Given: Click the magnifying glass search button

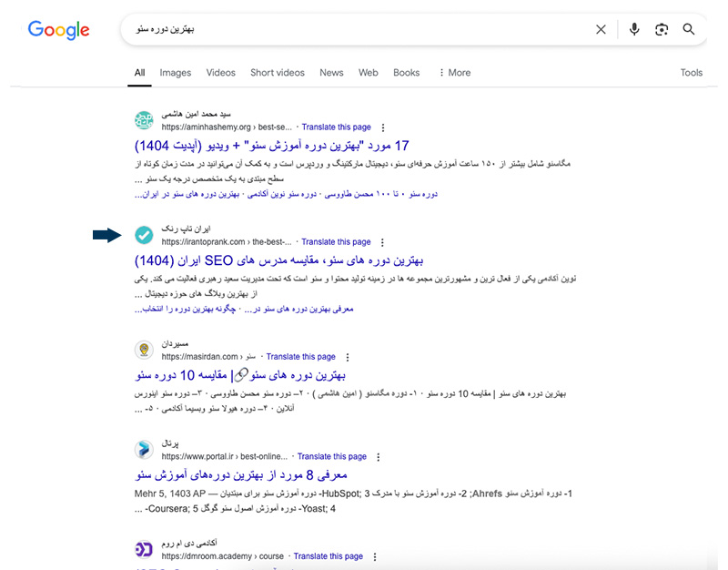Looking at the screenshot, I should pyautogui.click(x=689, y=29).
